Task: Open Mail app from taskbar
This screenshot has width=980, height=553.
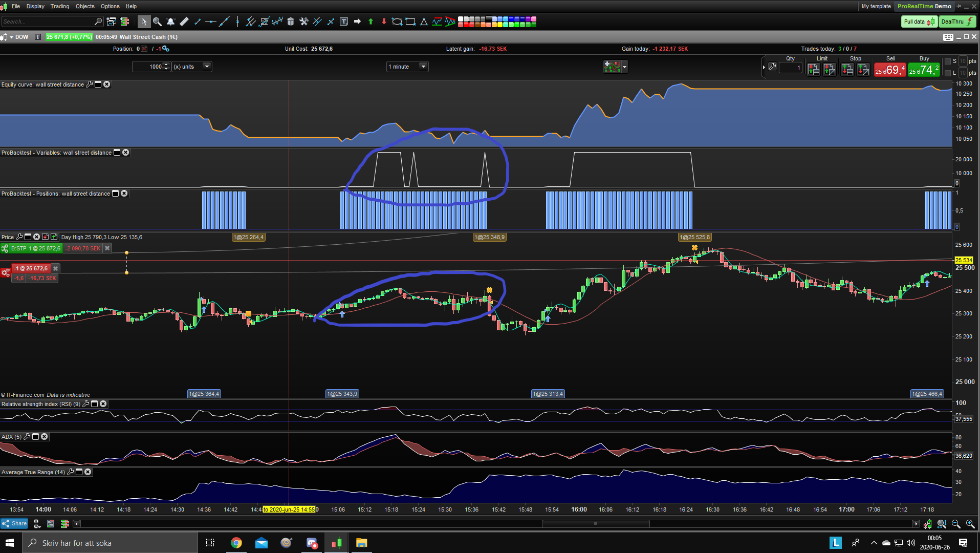Action: [x=261, y=543]
